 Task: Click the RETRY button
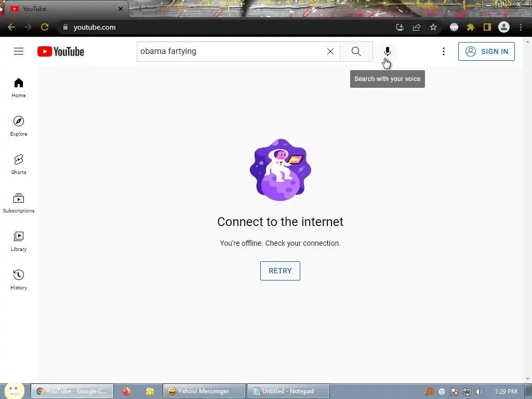coord(280,271)
